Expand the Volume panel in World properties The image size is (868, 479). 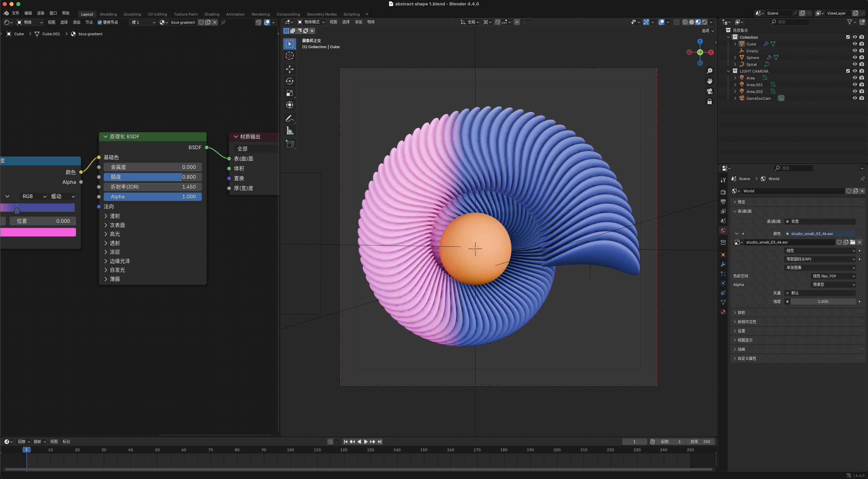pyautogui.click(x=741, y=312)
